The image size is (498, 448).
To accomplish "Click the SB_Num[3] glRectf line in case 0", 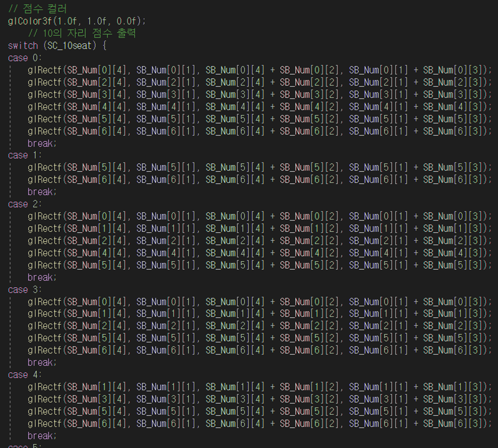I will coord(259,94).
